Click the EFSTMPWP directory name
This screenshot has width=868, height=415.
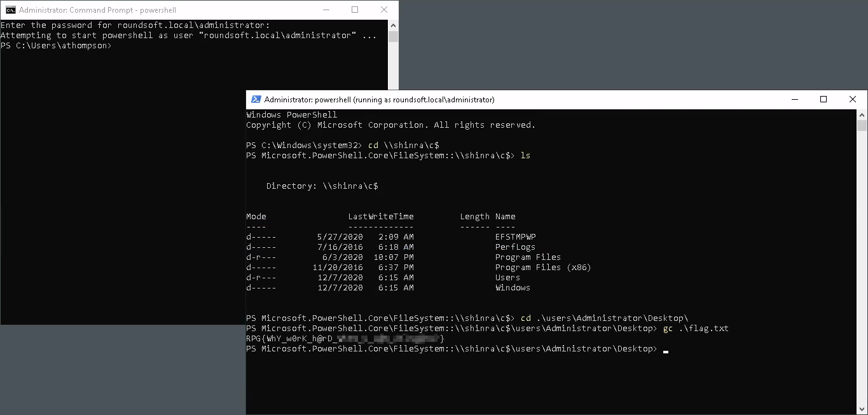(515, 237)
